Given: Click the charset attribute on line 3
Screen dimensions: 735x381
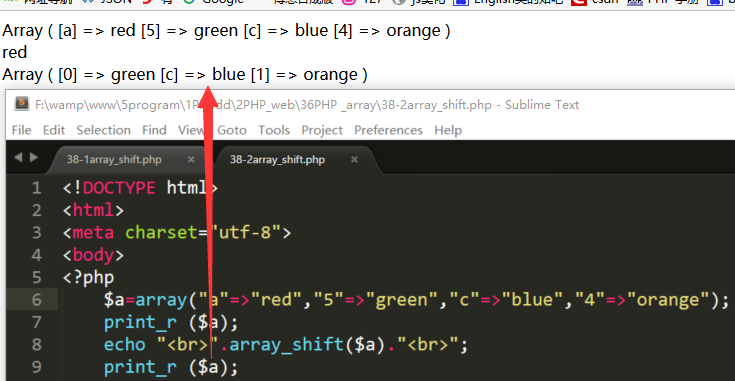Looking at the screenshot, I should [x=161, y=232].
